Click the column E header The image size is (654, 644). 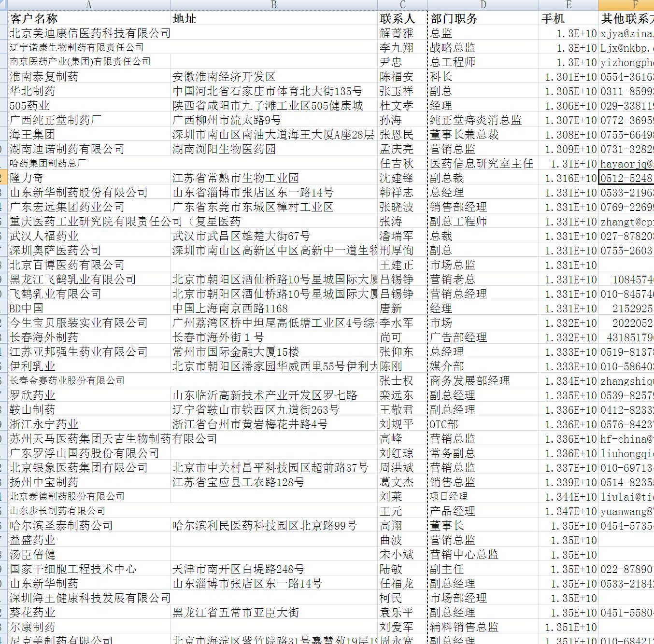569,5
